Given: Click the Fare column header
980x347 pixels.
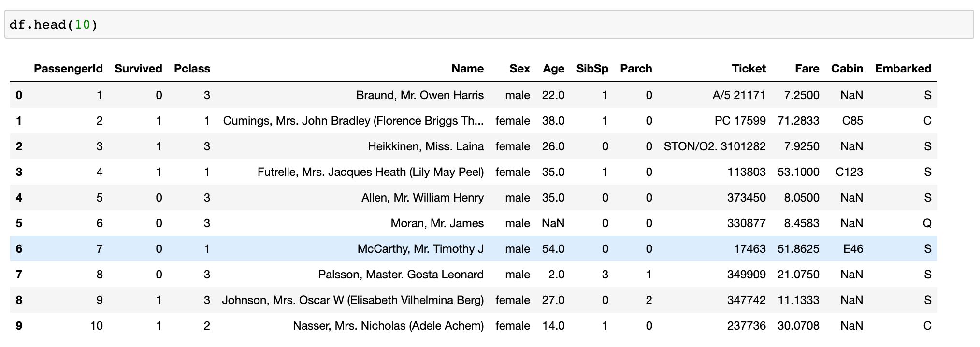Looking at the screenshot, I should [807, 69].
